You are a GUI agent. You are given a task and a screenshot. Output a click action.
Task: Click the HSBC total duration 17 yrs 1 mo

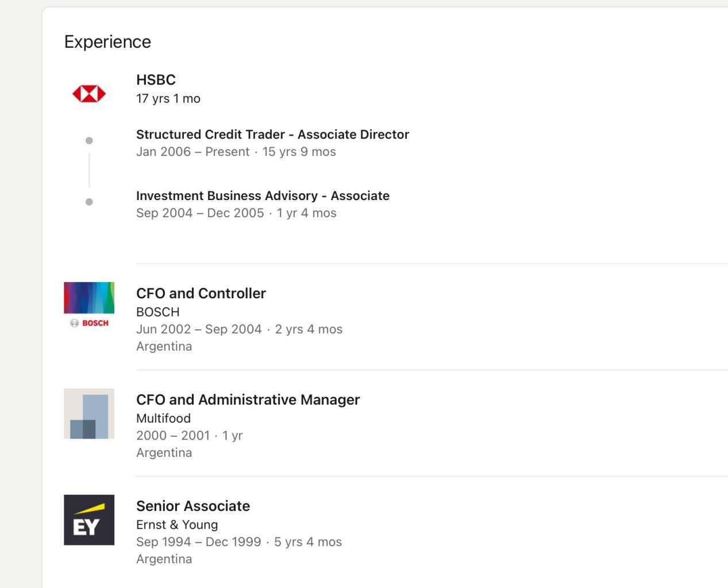(168, 99)
